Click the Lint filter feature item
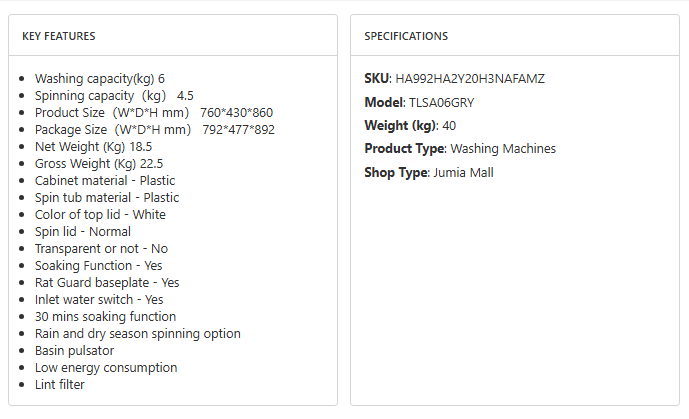This screenshot has width=689, height=419. [x=60, y=384]
